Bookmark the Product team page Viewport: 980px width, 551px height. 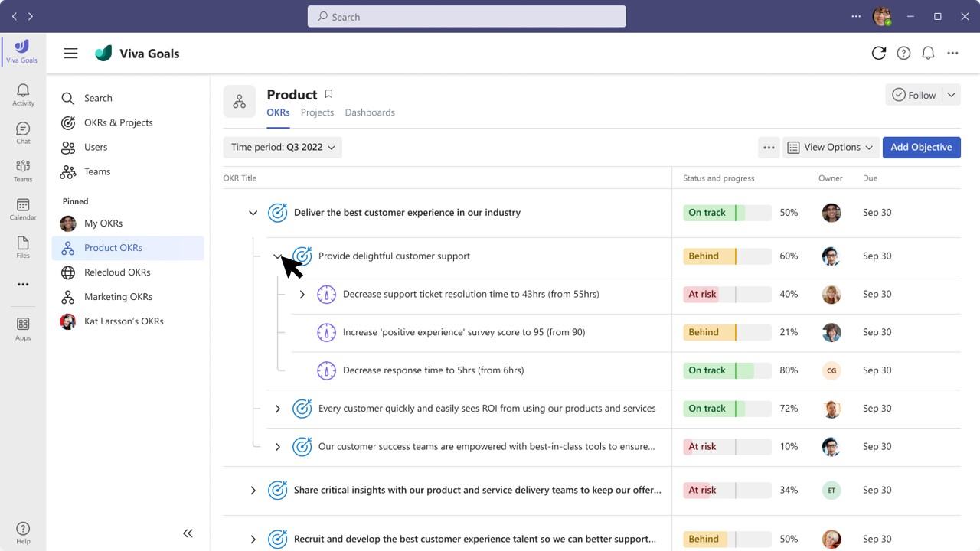[328, 94]
